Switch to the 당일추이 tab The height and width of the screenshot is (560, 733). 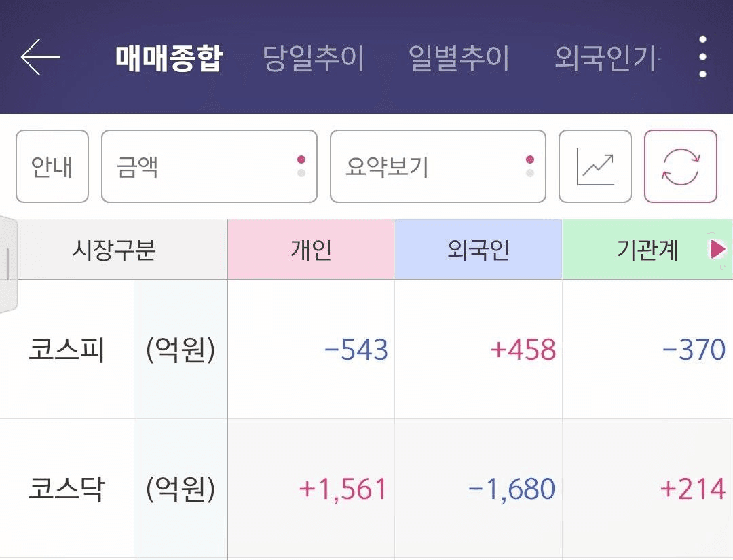click(x=313, y=58)
